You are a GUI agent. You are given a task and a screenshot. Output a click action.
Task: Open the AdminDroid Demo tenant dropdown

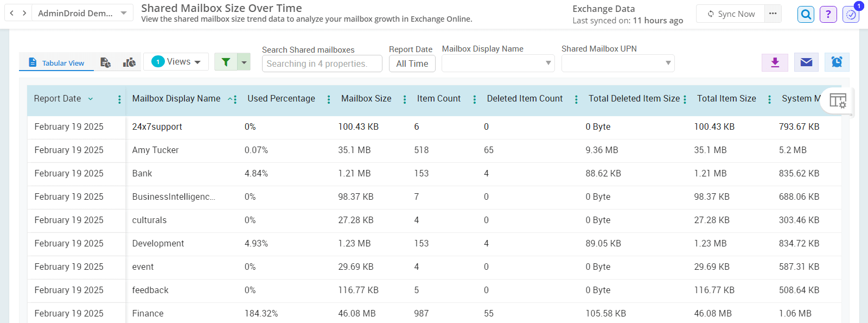pos(82,13)
